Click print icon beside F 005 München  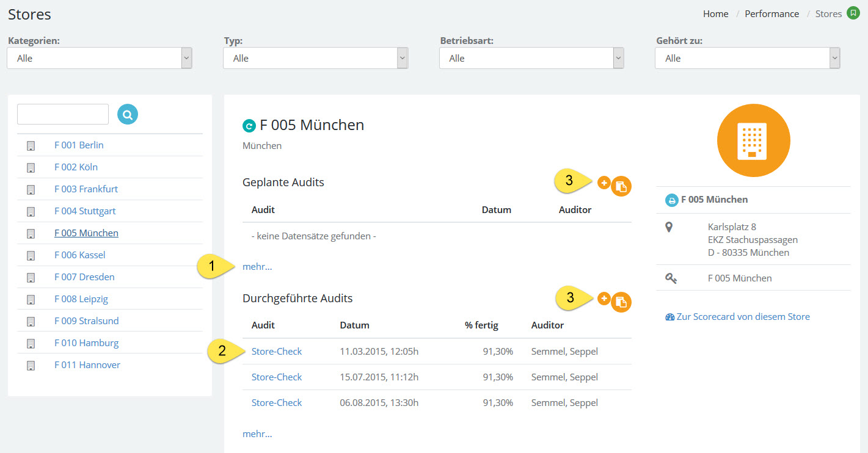(671, 200)
